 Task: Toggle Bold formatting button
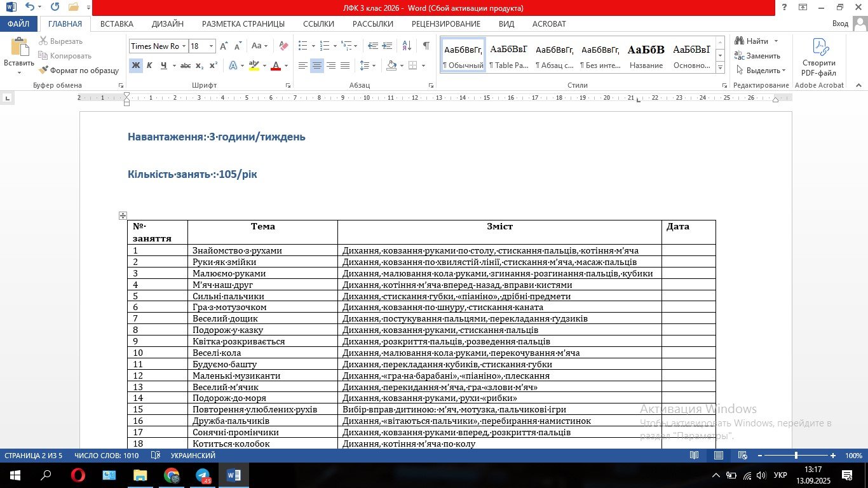point(135,65)
